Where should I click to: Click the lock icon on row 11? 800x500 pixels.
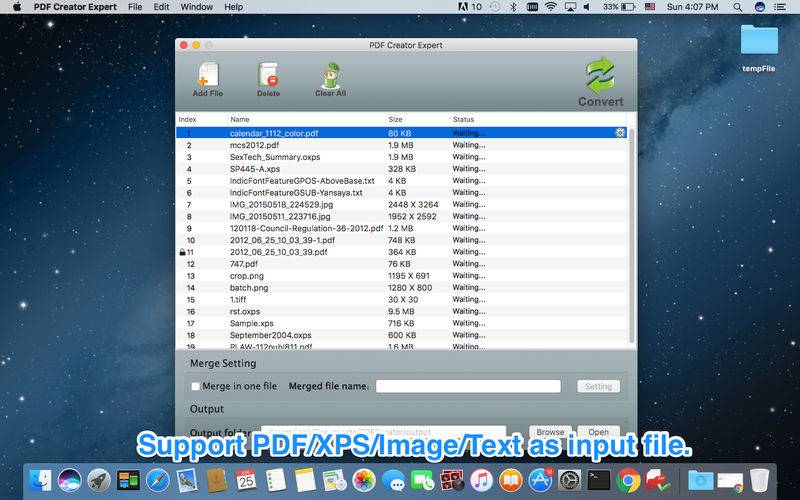pyautogui.click(x=182, y=252)
